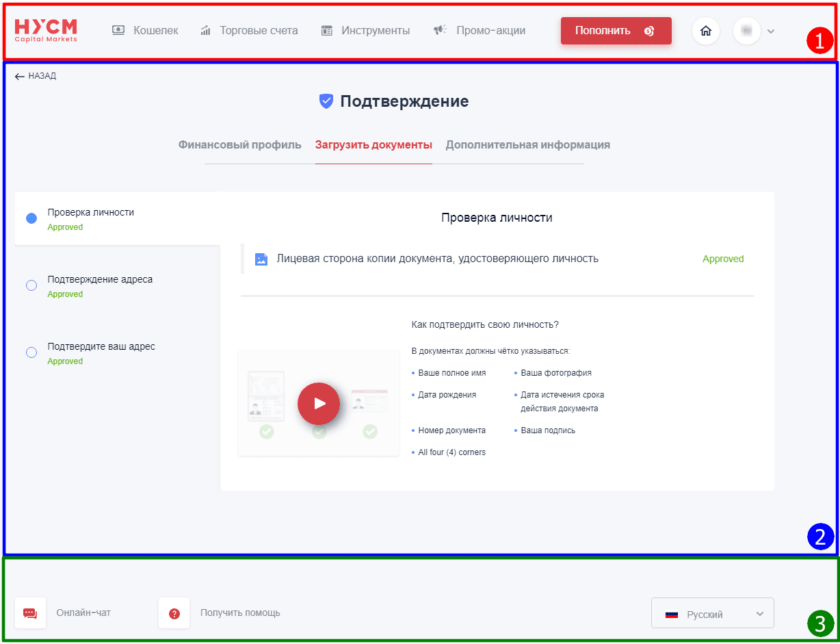Click the image file icon on document row
This screenshot has width=840, height=644.
coord(261,259)
